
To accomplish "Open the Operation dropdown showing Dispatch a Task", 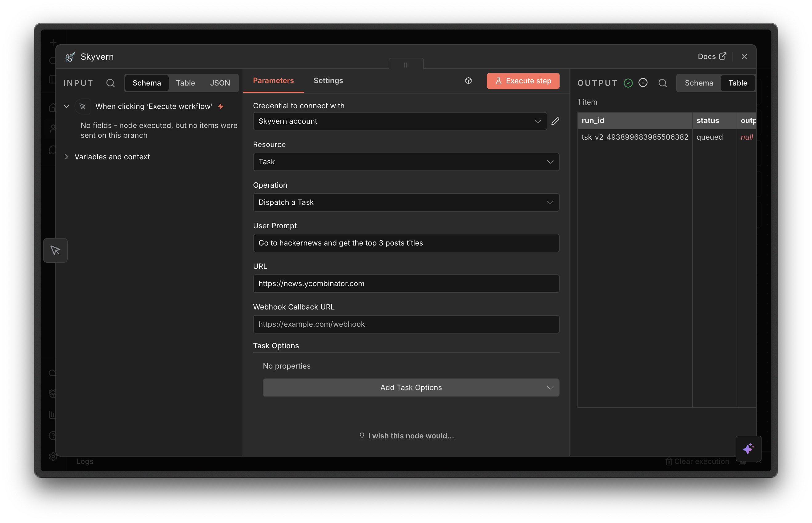I will point(406,202).
